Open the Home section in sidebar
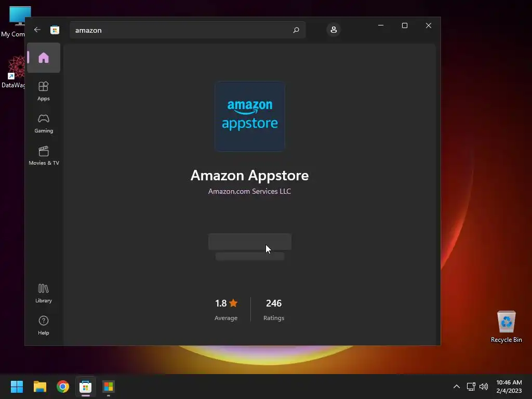Screen dimensions: 532x399 tap(44, 58)
